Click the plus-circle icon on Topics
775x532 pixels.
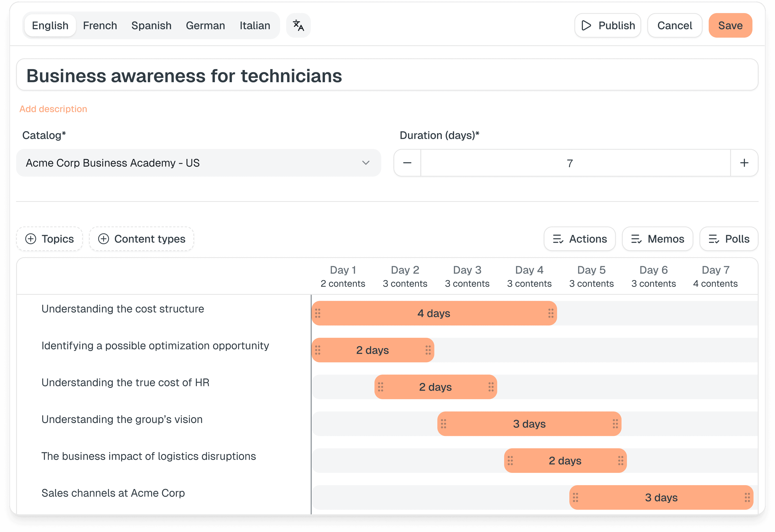click(31, 239)
